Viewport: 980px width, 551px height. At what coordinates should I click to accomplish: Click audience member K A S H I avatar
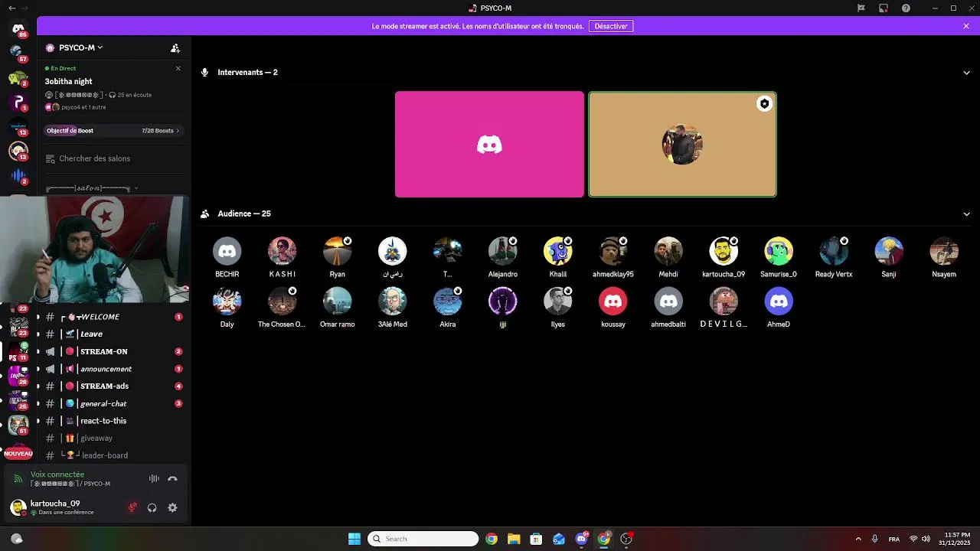click(x=282, y=251)
